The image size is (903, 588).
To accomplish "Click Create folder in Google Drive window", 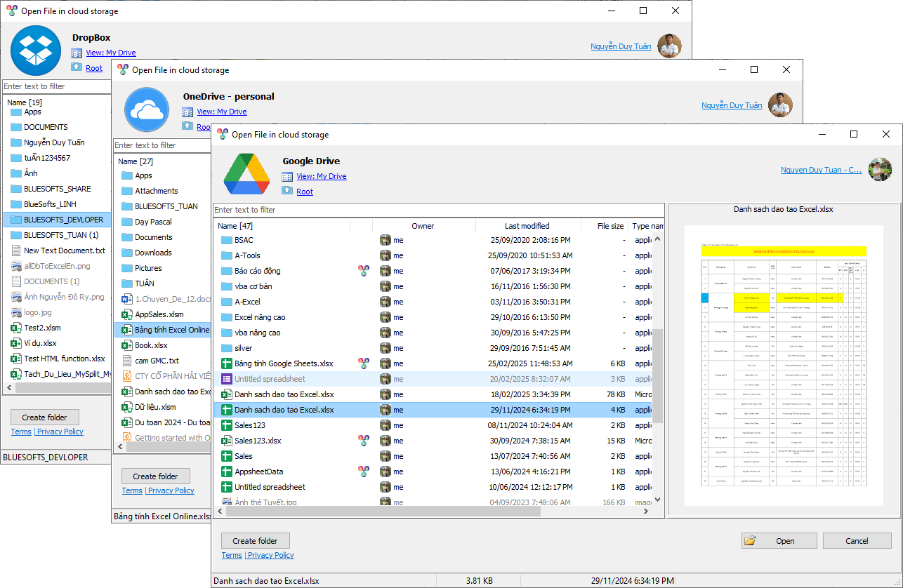I will coord(256,541).
